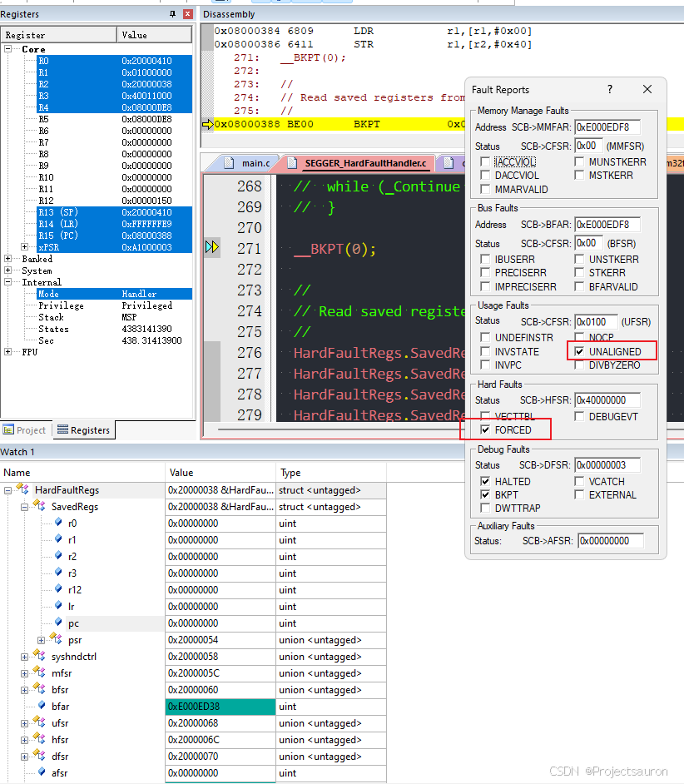
Task: Click the blue variable icon next to bfar
Action: (42, 707)
